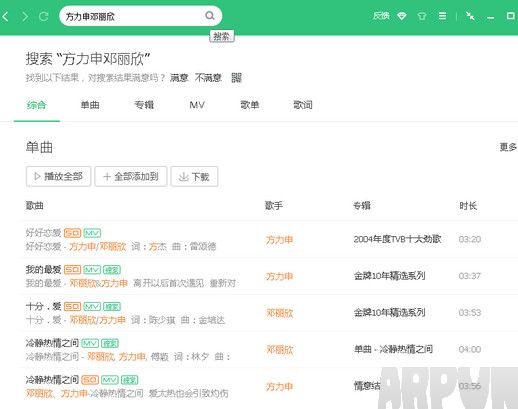Viewport: 518px width, 409px height.
Task: Refresh the page with the reload icon
Action: (44, 16)
